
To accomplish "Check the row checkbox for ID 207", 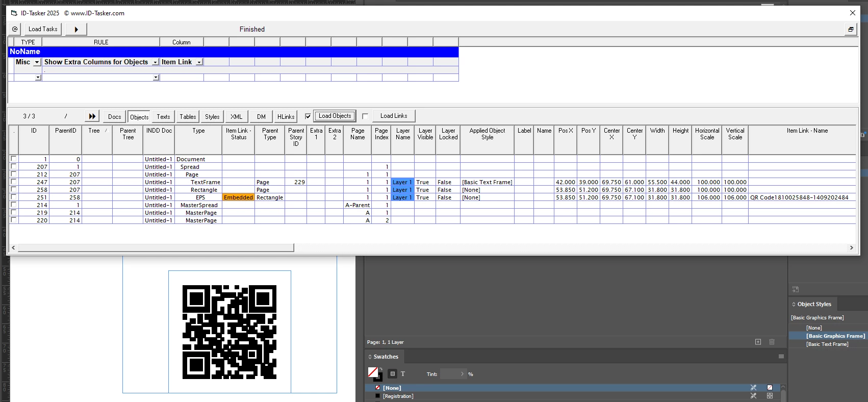I will point(13,166).
